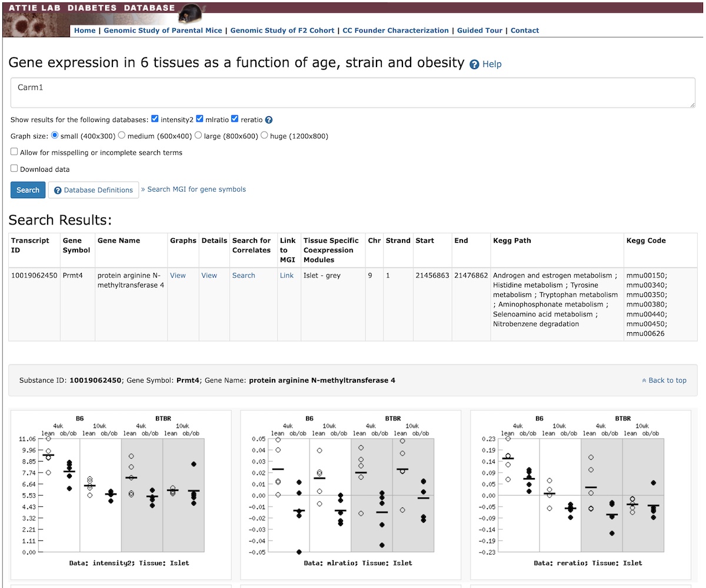Open Genomic Study of Parental Mice
706x588 pixels.
[x=163, y=31]
